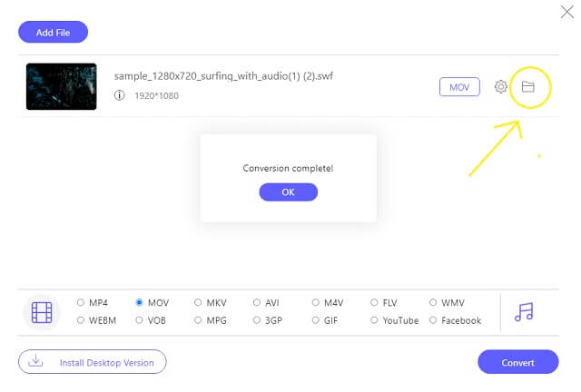
Task: Start conversion with the Convert button
Action: click(x=517, y=362)
